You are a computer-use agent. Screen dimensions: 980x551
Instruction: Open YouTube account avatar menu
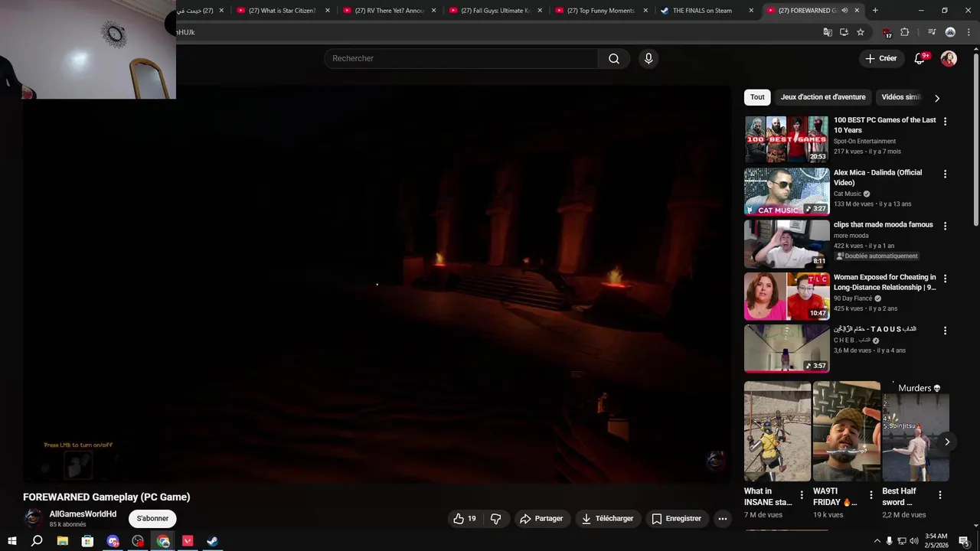pos(949,59)
